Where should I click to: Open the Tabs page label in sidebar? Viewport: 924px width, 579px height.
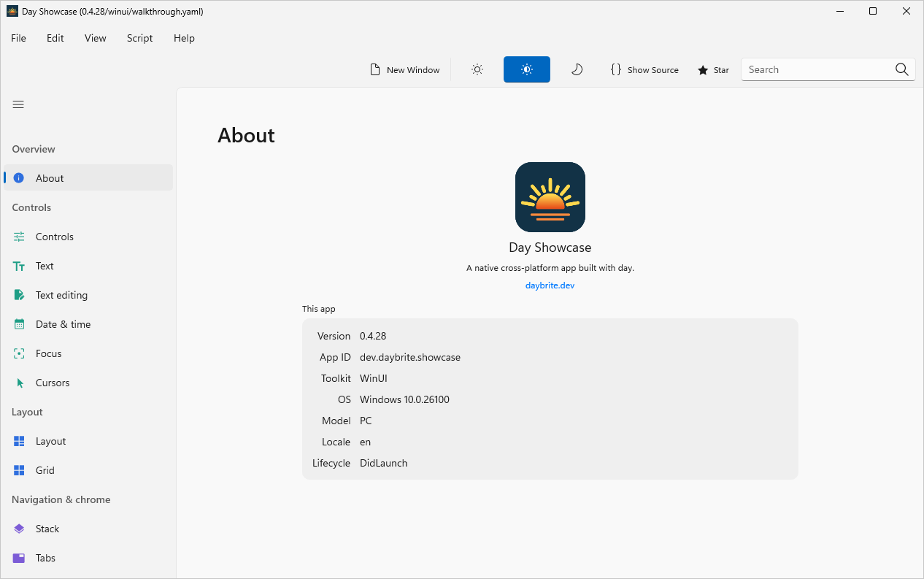coord(45,558)
